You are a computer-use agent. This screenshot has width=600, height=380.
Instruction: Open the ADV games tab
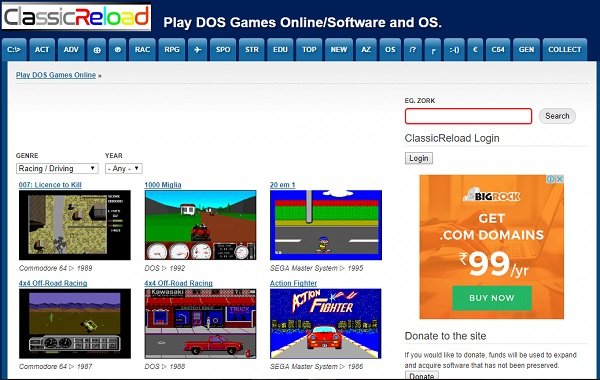point(71,50)
